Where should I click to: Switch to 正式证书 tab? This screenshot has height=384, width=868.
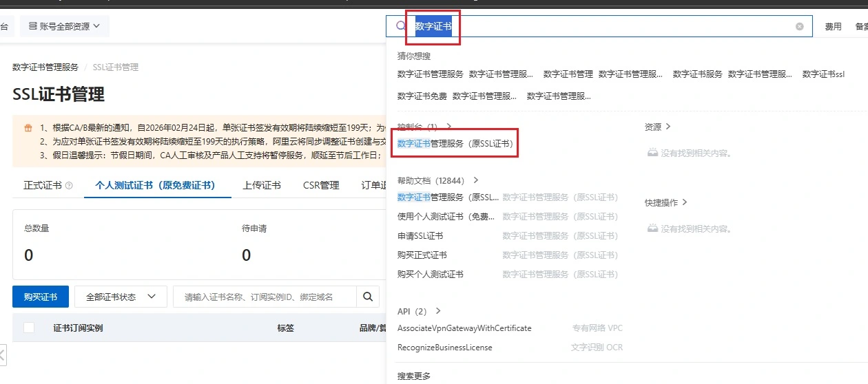click(43, 185)
